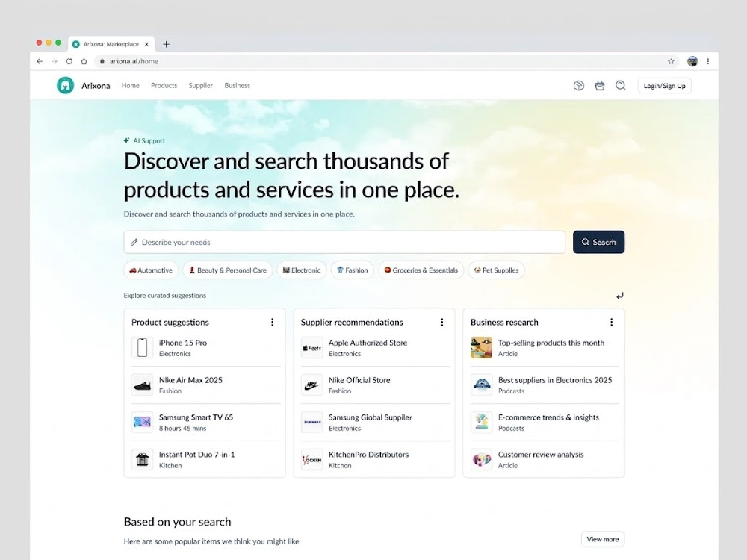Focus the Describe your needs input field
Image resolution: width=747 pixels, height=560 pixels.
tap(344, 243)
